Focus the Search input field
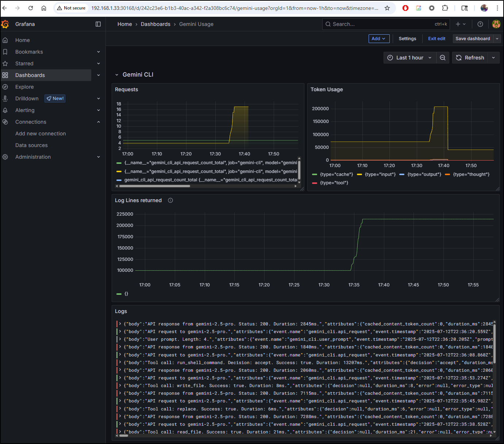Viewport: 504px width, 444px height. (x=386, y=24)
